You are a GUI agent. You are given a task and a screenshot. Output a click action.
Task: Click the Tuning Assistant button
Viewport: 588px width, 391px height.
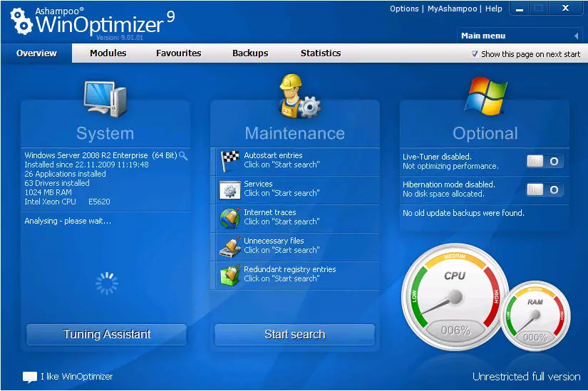tap(106, 334)
